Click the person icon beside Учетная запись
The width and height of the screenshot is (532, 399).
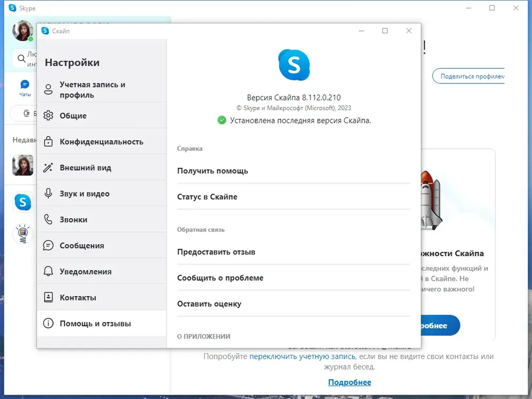(x=48, y=89)
